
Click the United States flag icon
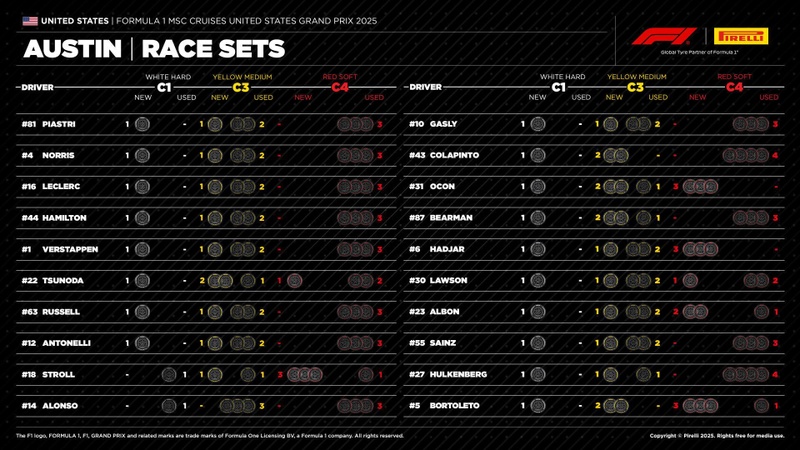30,20
